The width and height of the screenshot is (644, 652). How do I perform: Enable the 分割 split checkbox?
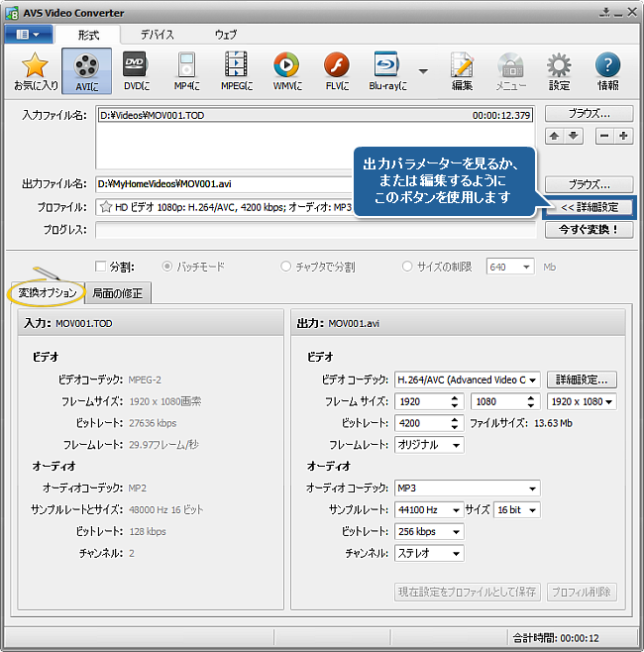100,267
